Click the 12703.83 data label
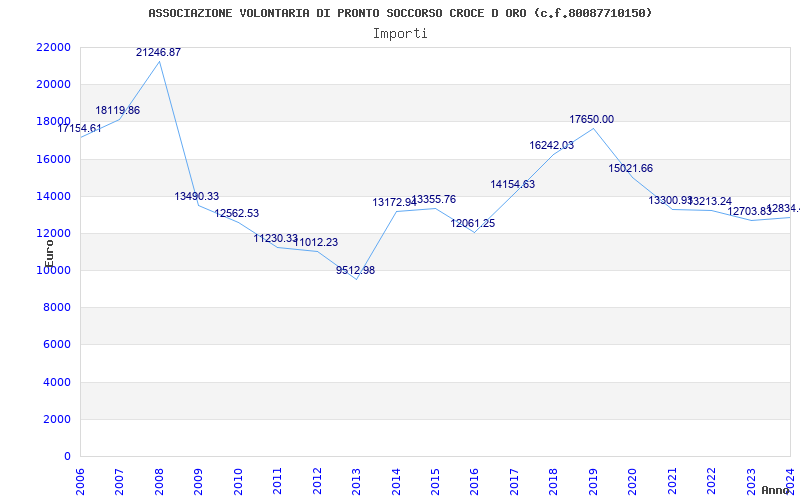This screenshot has width=800, height=500. click(749, 211)
